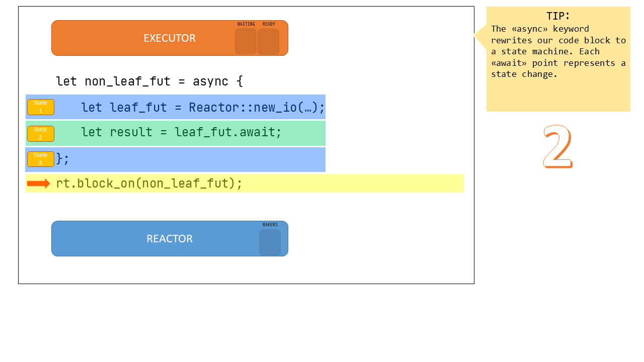Screen dimensions: 644x362
Task: Click the WAITING queue slot in Executor
Action: click(x=246, y=41)
